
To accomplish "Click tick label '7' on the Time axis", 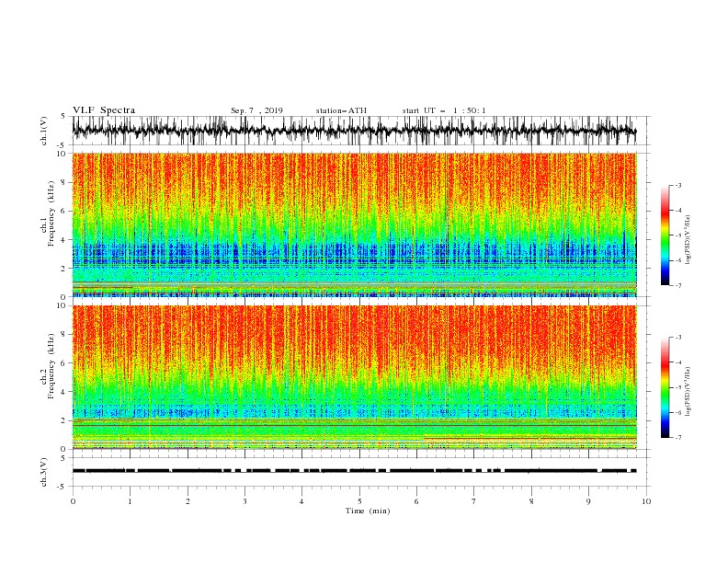I will click(474, 501).
